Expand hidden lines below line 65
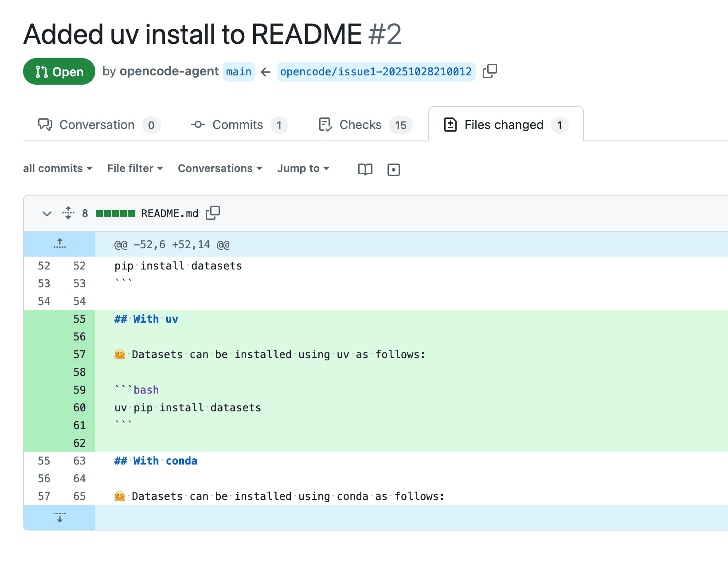The height and width of the screenshot is (578, 728). (59, 517)
